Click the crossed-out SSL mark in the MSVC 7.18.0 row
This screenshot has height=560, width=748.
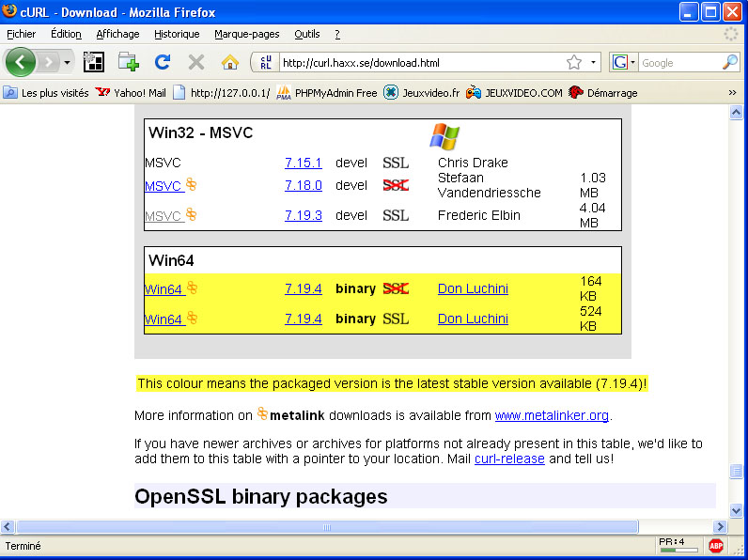[x=396, y=185]
